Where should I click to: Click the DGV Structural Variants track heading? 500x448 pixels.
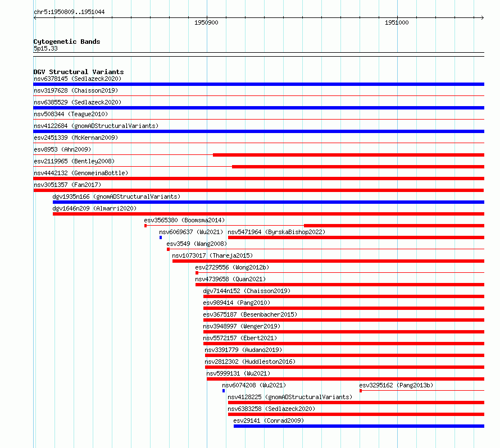coord(79,72)
